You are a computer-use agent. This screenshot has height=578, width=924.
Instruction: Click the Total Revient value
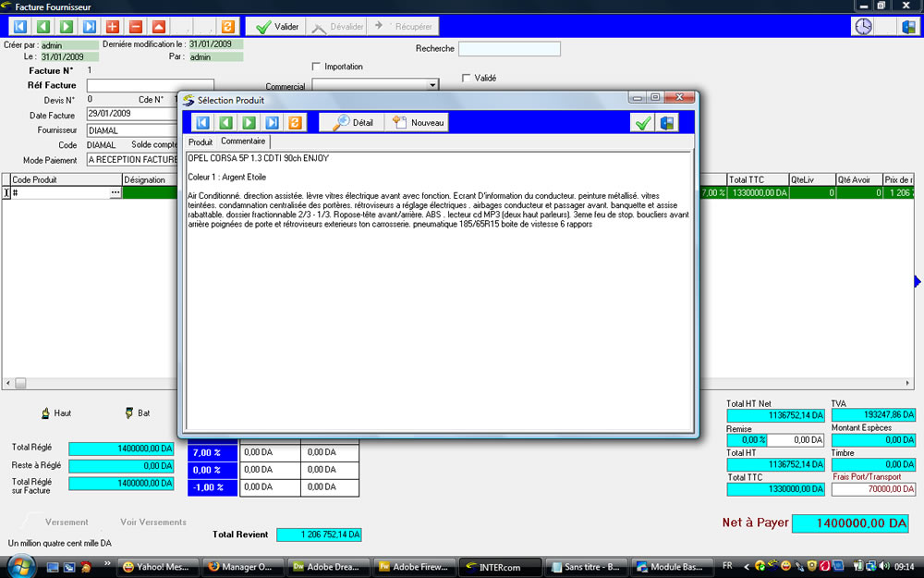[319, 535]
